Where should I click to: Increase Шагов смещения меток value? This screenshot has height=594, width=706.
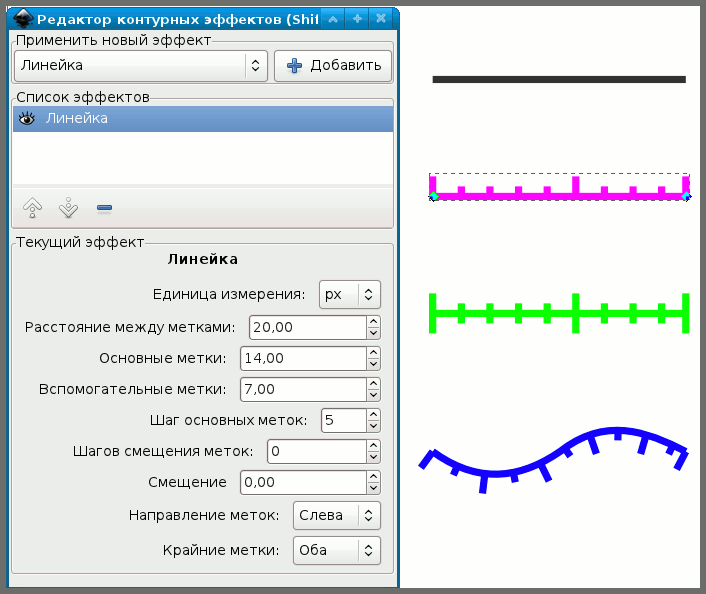(374, 446)
